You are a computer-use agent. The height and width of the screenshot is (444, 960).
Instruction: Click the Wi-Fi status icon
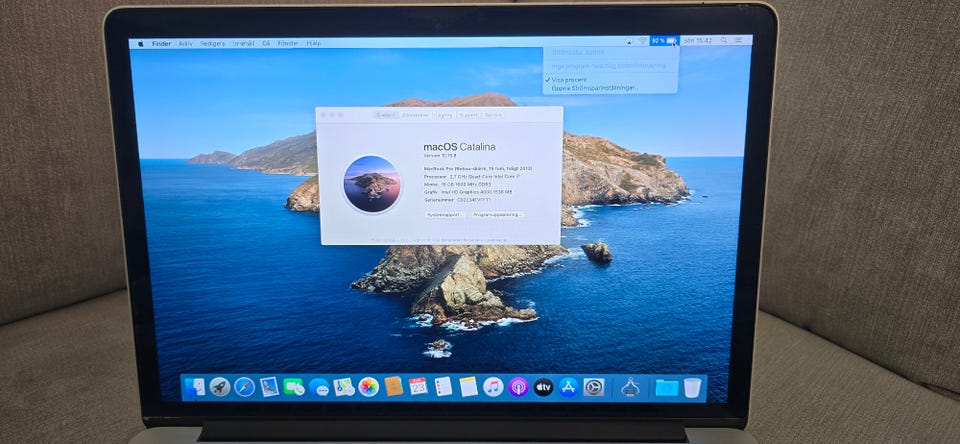click(x=642, y=41)
